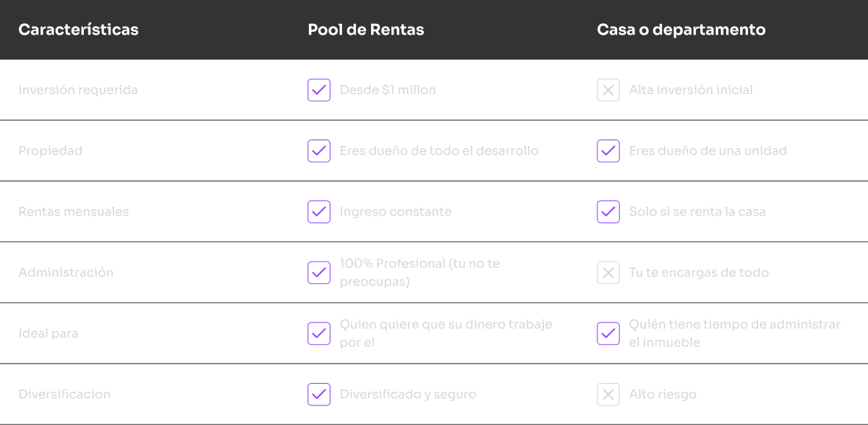Click the Pool de Rentas column header
Image resolution: width=868 pixels, height=425 pixels.
click(x=366, y=30)
